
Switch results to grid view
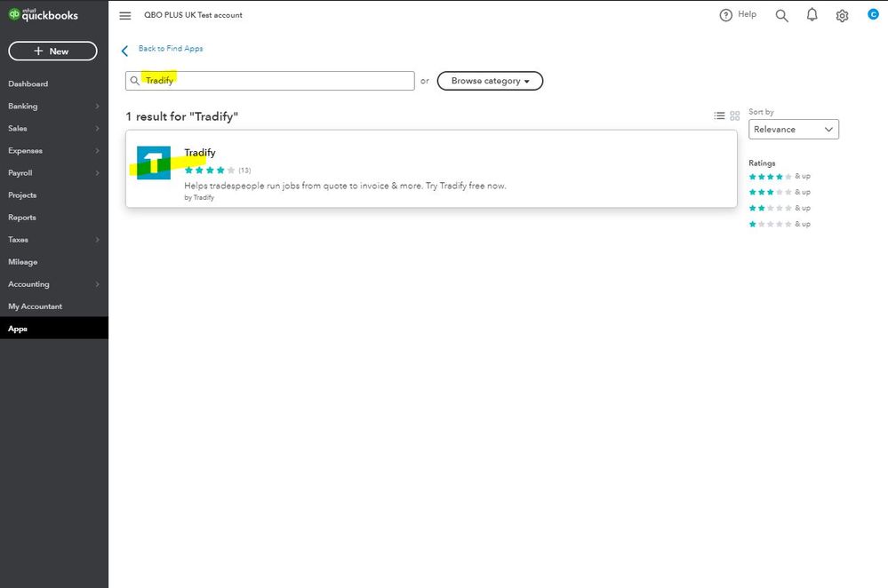coord(734,115)
